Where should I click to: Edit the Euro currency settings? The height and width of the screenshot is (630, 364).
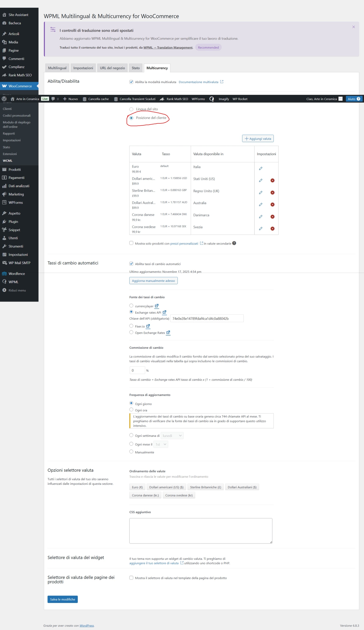click(260, 168)
